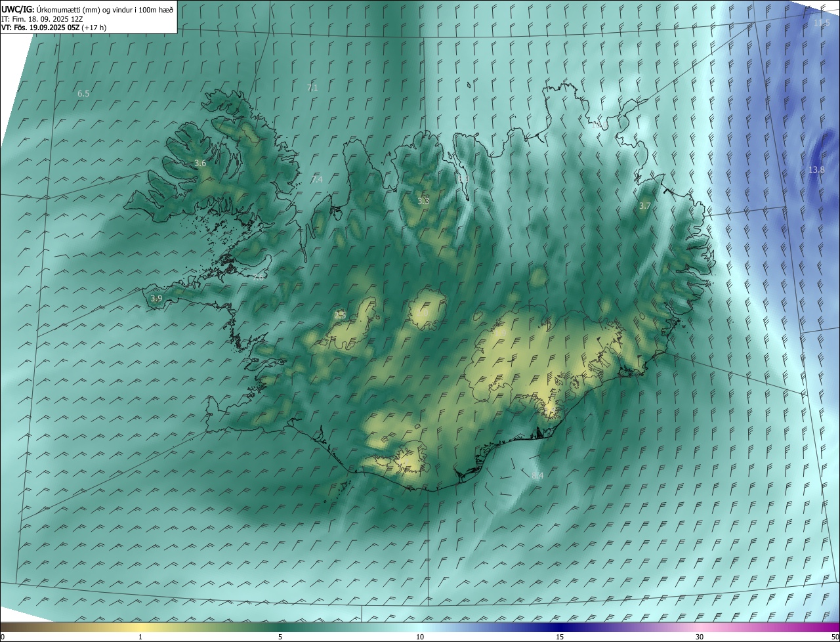Click the '3.7' value label on the map
This screenshot has width=840, height=642.
tap(645, 205)
